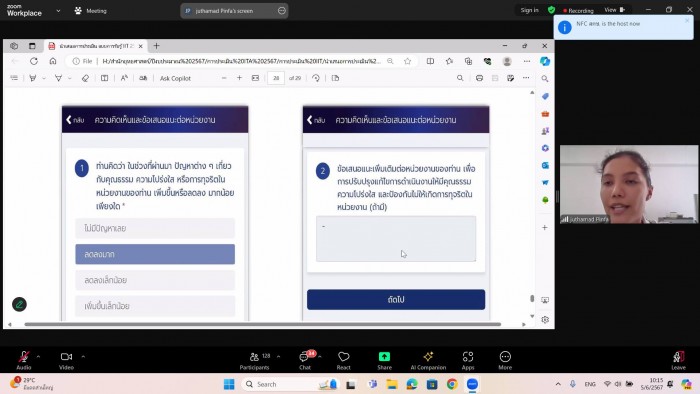Screen dimensions: 700x394
Task: Open Zoom React menu
Action: click(343, 360)
